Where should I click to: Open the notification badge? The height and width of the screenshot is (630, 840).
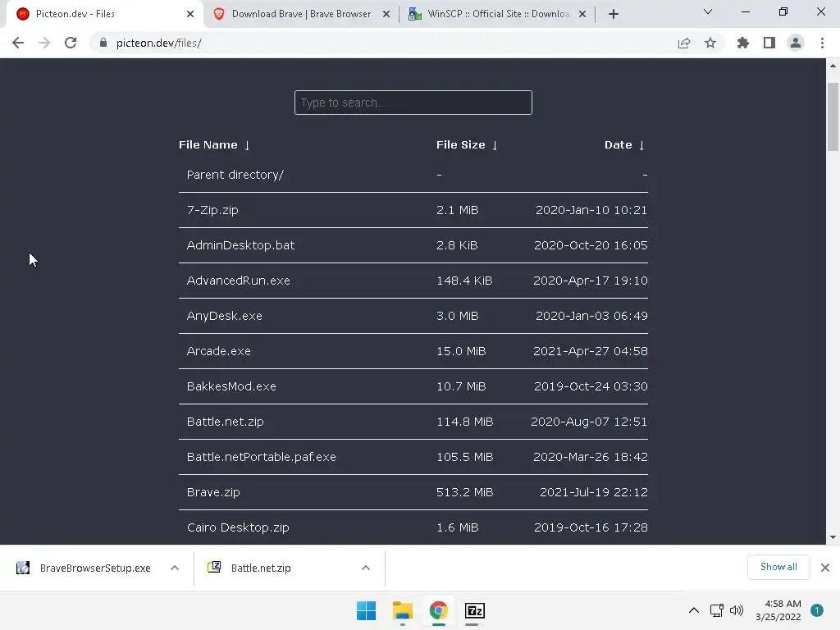817,610
